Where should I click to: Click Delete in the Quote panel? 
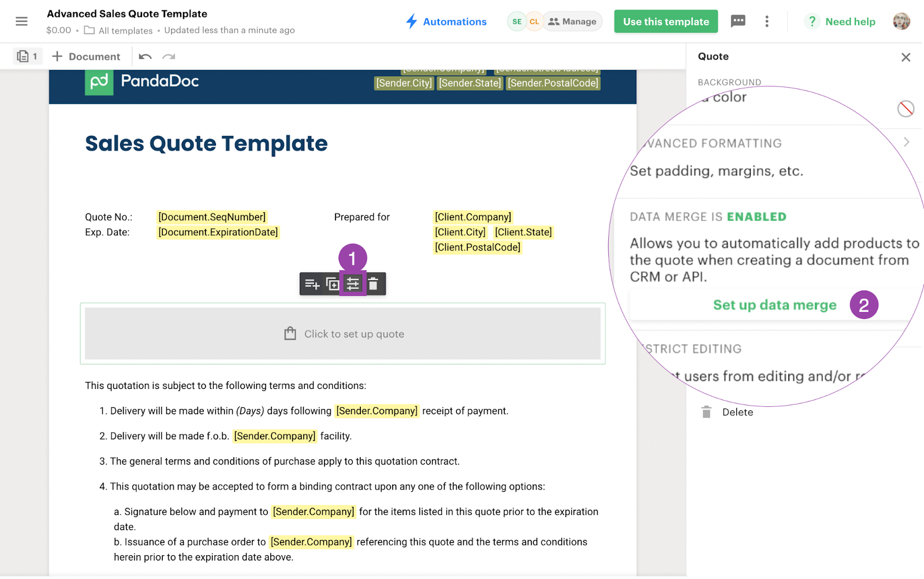[728, 412]
